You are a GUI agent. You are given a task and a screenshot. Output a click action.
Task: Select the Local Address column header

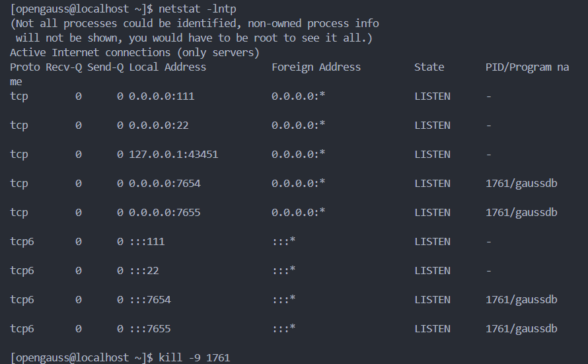[x=168, y=67]
